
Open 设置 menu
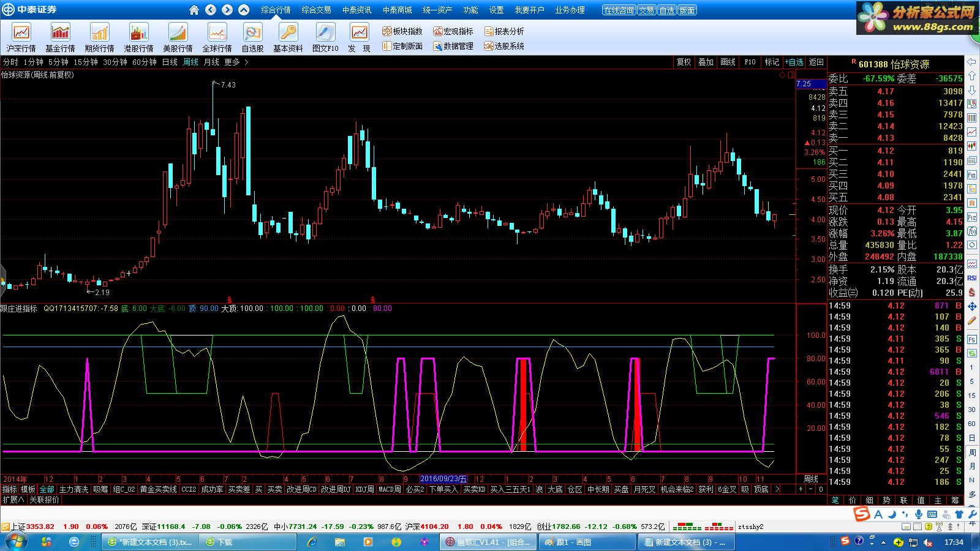coord(496,10)
